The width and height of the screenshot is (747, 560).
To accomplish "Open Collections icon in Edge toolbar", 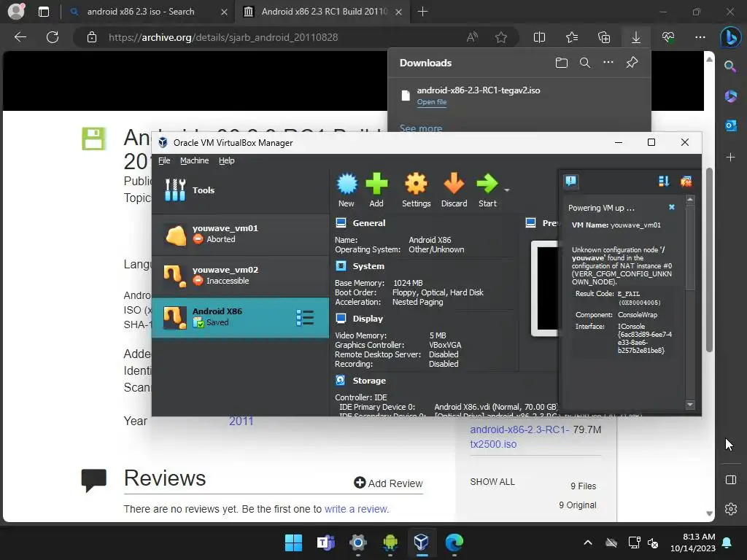I will click(603, 37).
